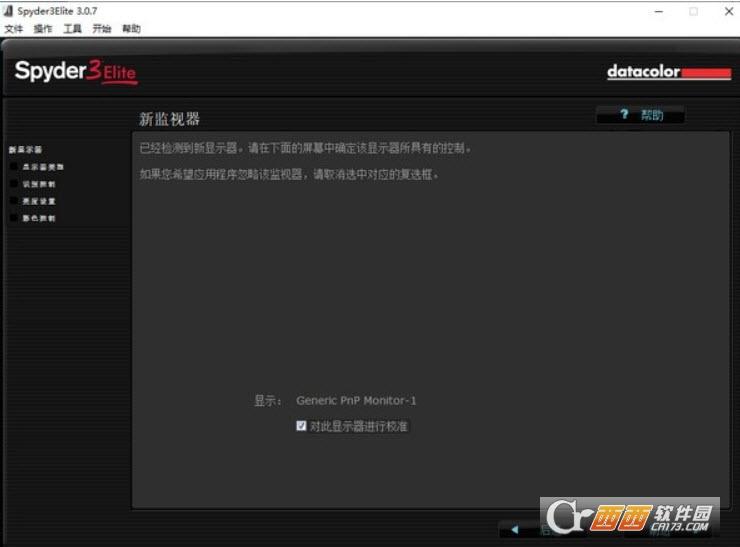Close the Spyder3Elite window
740x547 pixels.
[729, 11]
